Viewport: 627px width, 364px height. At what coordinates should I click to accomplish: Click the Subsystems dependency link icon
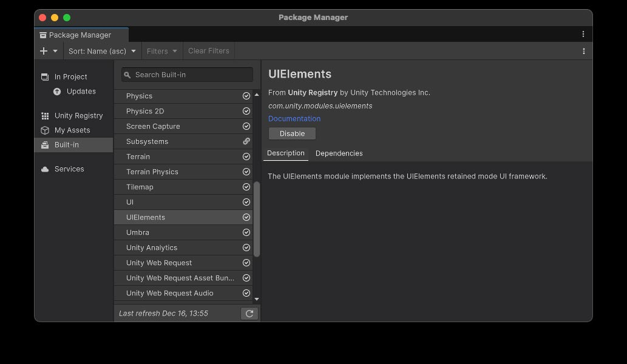pos(246,141)
